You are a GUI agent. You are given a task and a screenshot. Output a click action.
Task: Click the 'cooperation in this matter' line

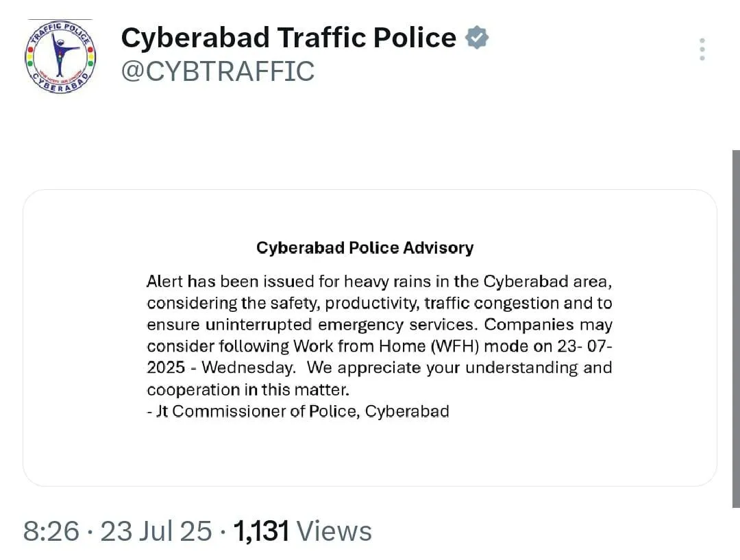[248, 389]
